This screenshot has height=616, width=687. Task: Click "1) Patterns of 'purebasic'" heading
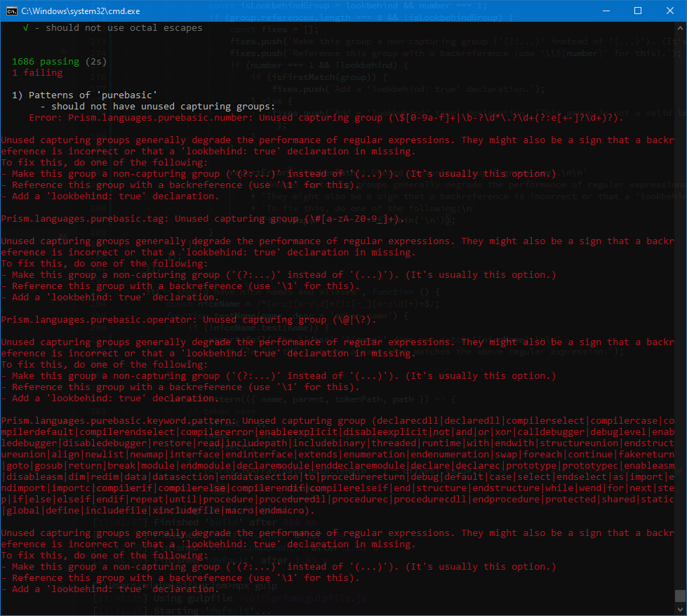pos(85,95)
